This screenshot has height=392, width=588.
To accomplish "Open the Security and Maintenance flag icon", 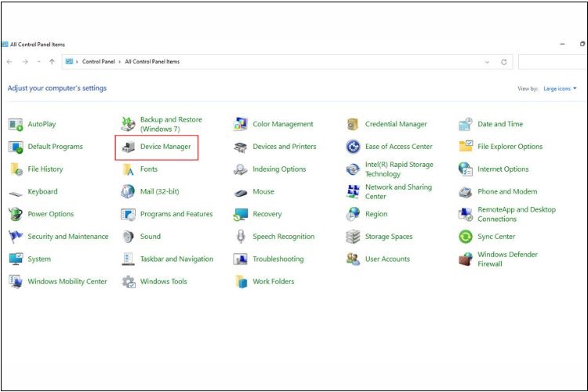I will pos(16,237).
